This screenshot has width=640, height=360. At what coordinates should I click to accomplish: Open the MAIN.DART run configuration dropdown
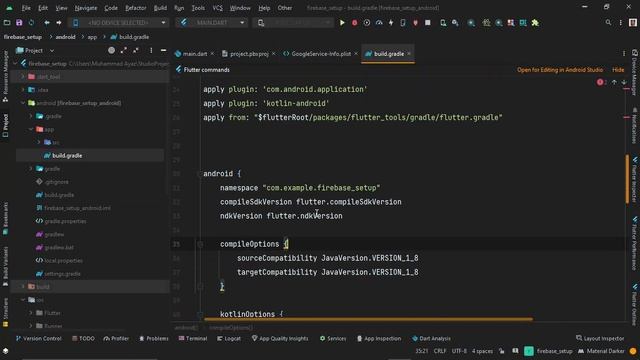pyautogui.click(x=211, y=22)
